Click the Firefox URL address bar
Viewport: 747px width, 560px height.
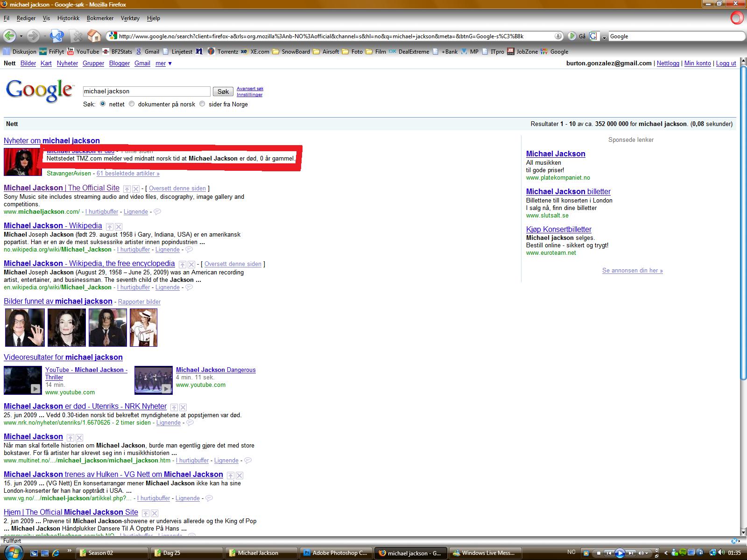click(335, 36)
